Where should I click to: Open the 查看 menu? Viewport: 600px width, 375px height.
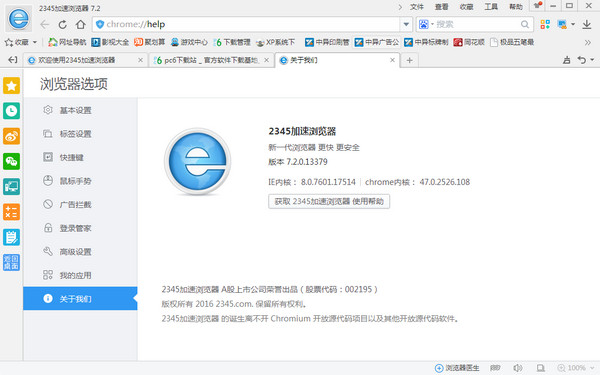pyautogui.click(x=441, y=7)
